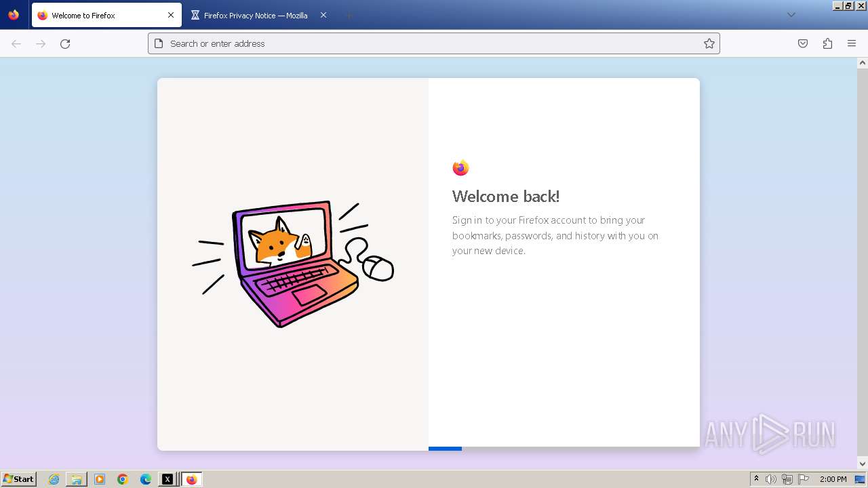Open Save to Pocket icon
The width and height of the screenshot is (868, 488).
pos(803,43)
